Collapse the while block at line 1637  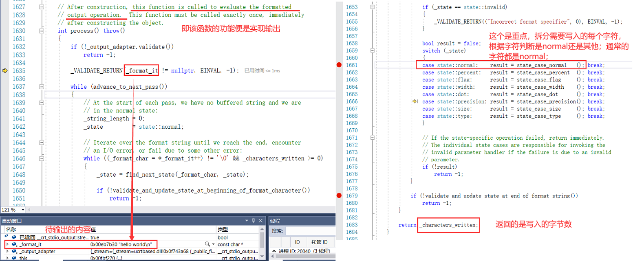[42, 87]
